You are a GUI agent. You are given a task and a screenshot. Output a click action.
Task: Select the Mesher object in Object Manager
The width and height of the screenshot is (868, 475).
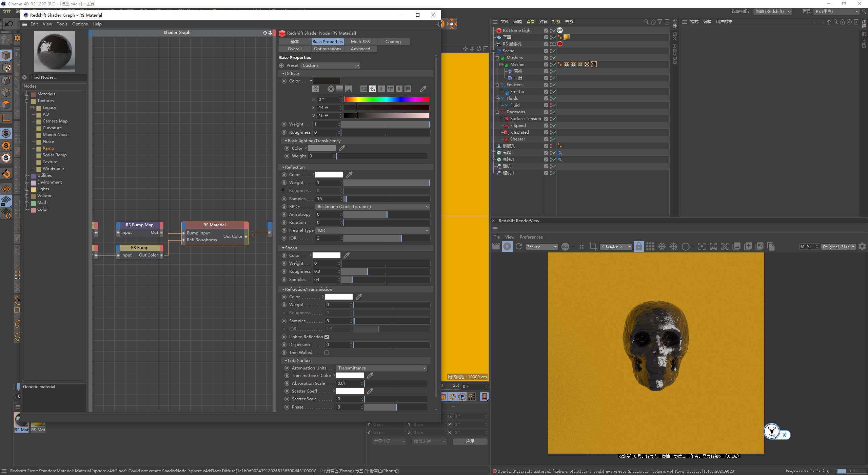click(517, 64)
